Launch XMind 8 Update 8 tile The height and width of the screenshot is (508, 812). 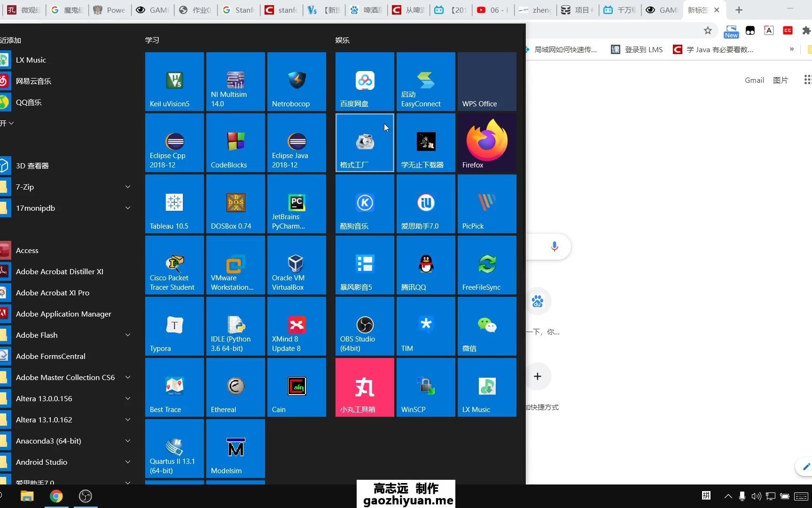click(297, 326)
